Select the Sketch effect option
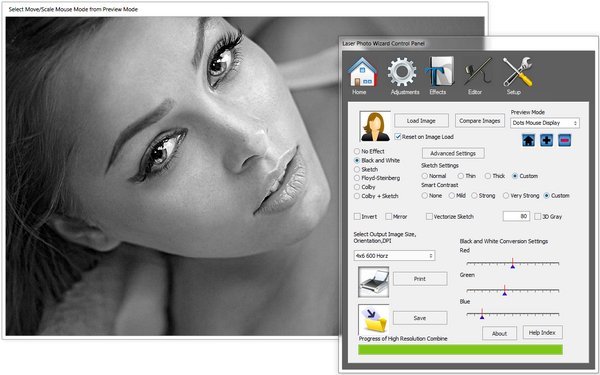This screenshot has width=600, height=375. coord(366,169)
